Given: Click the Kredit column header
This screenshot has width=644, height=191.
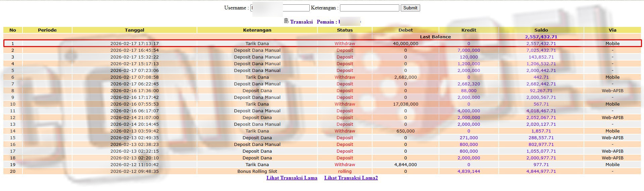Looking at the screenshot, I should (x=468, y=30).
